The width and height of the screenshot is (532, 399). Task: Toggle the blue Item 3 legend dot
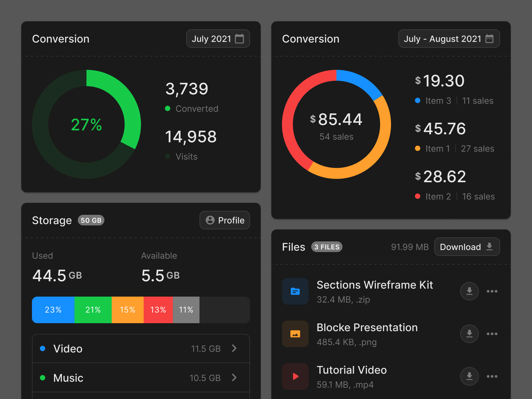coord(418,100)
